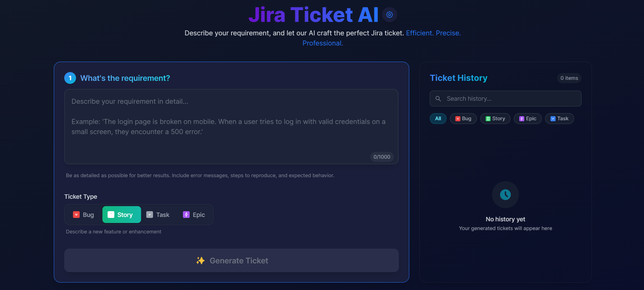Select the All filter in Ticket History
This screenshot has width=644, height=290.
pos(438,118)
